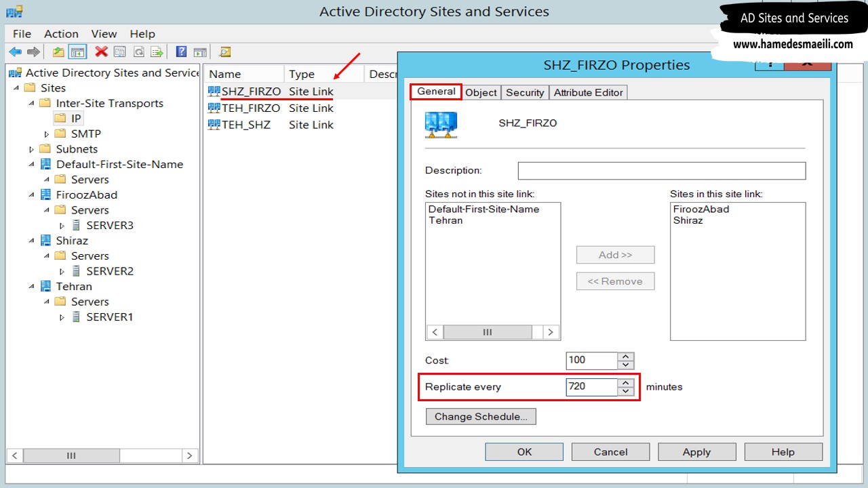Screen dimensions: 868x488
Task: Expand the SERVER2 node
Action: (x=62, y=271)
